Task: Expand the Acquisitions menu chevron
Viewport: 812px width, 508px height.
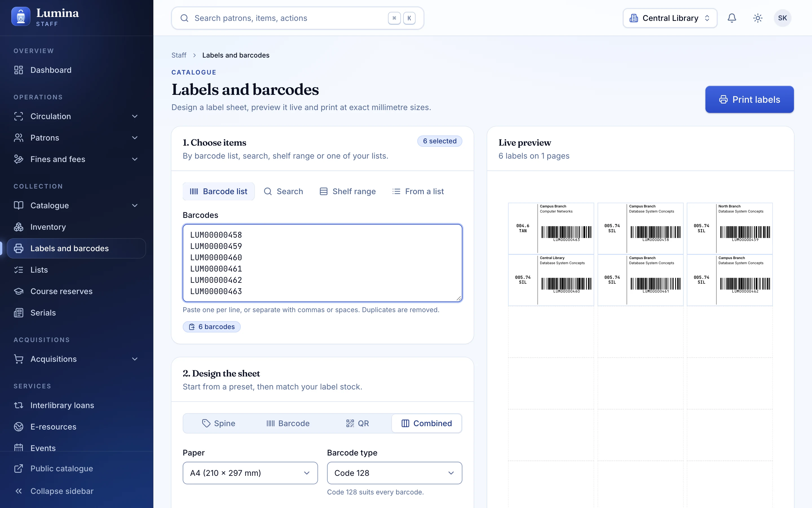Action: click(135, 359)
